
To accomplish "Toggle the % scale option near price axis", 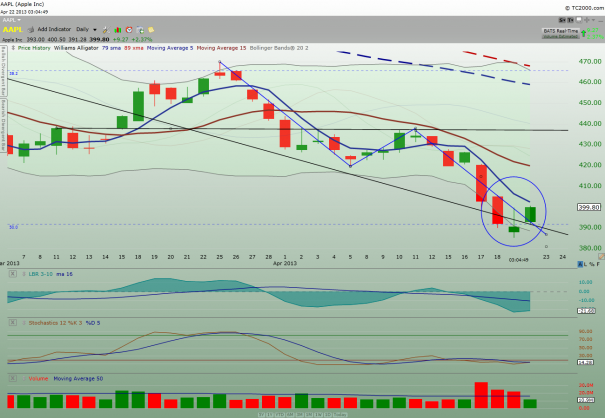I will 592,264.
